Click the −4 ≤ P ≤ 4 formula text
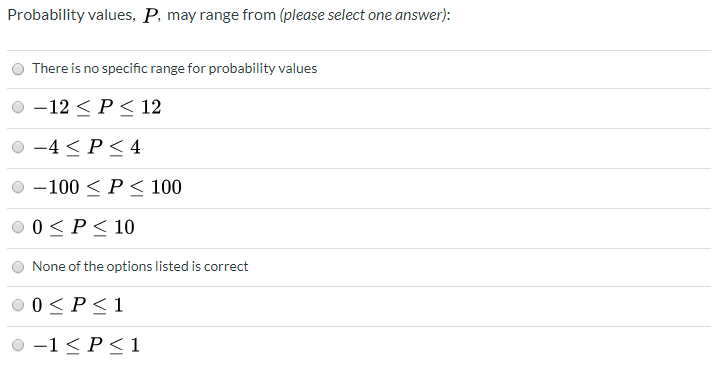The height and width of the screenshot is (371, 719). (86, 148)
